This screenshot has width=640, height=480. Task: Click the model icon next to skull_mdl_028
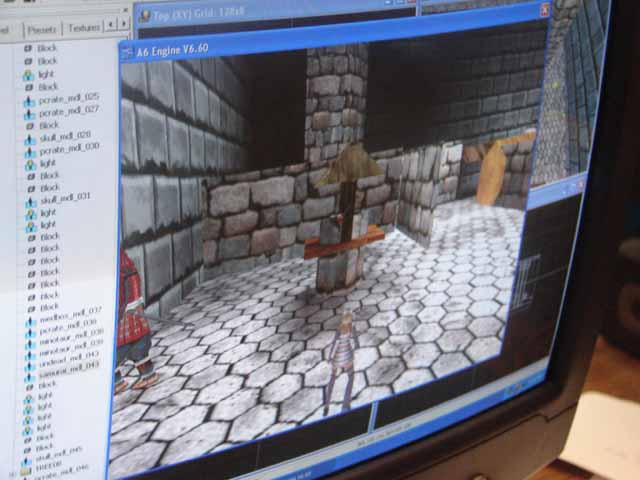29,136
